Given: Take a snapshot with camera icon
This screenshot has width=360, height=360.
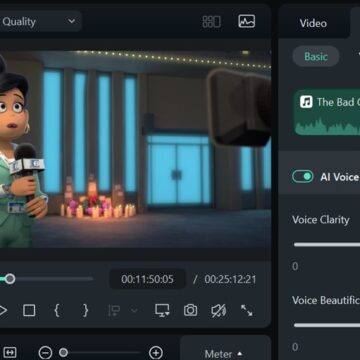Looking at the screenshot, I should pos(190,310).
